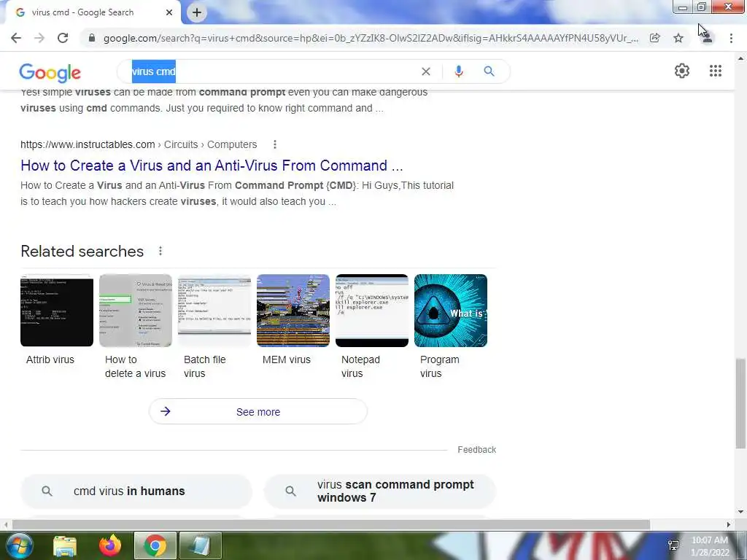The image size is (747, 560).
Task: Expand related searches with See more
Action: click(258, 412)
